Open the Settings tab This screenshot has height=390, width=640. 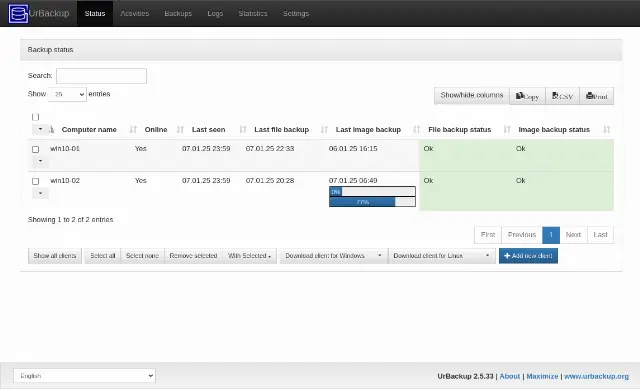[x=296, y=13]
